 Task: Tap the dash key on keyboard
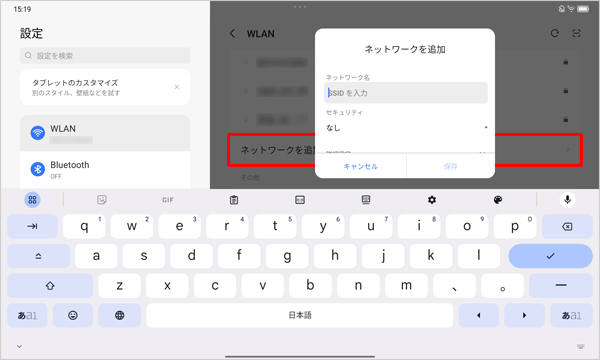pyautogui.click(x=561, y=286)
